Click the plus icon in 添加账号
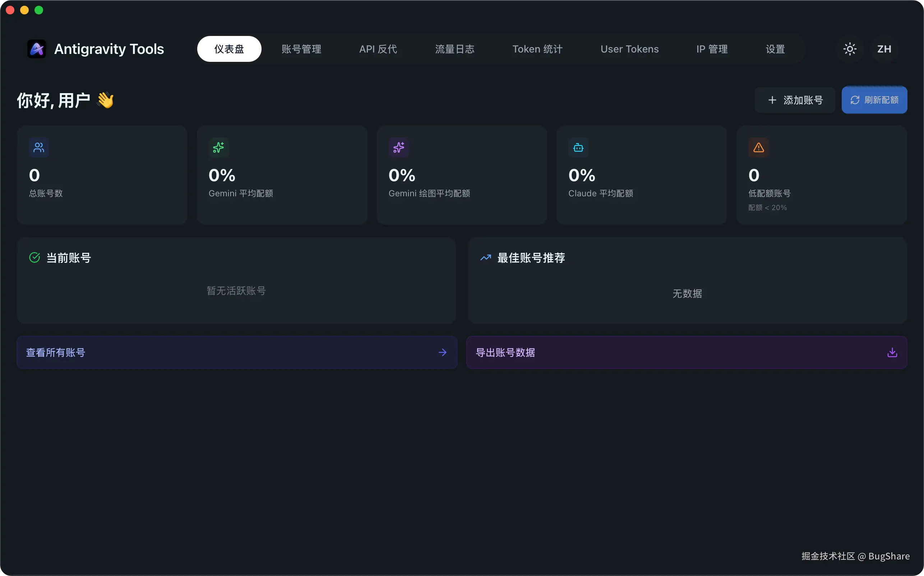This screenshot has width=924, height=576. point(772,100)
